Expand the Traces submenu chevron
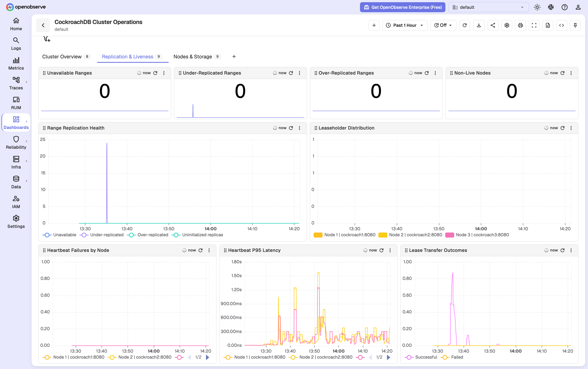 point(26,82)
